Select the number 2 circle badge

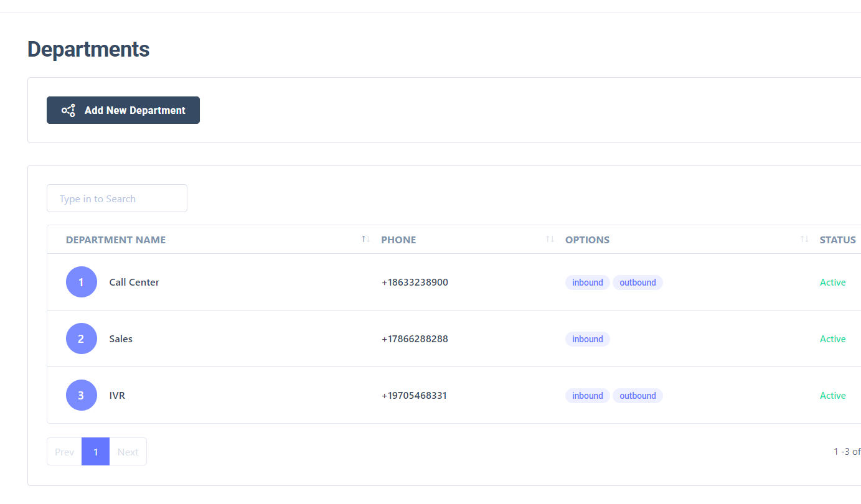82,338
